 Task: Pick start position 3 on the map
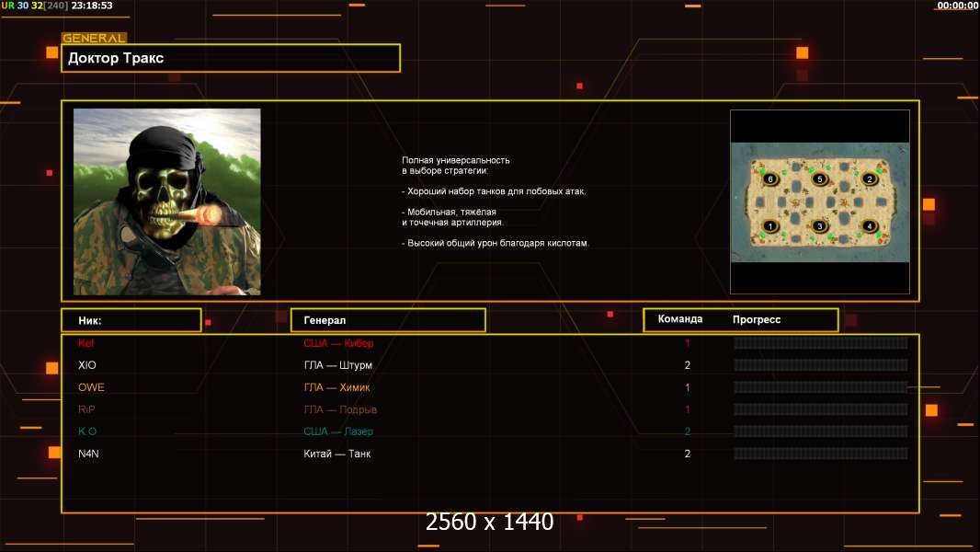coord(820,226)
